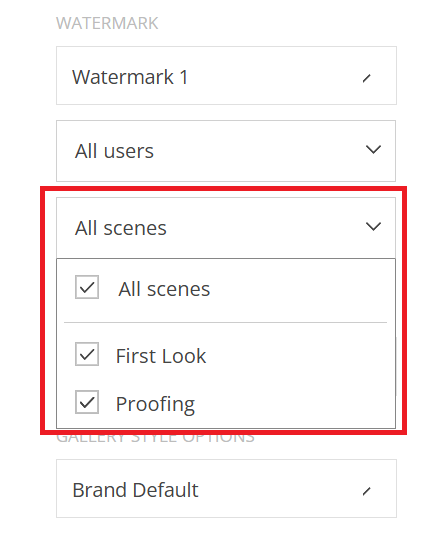Viewport: 443px width, 535px height.
Task: Open the All users dropdown
Action: tap(226, 151)
